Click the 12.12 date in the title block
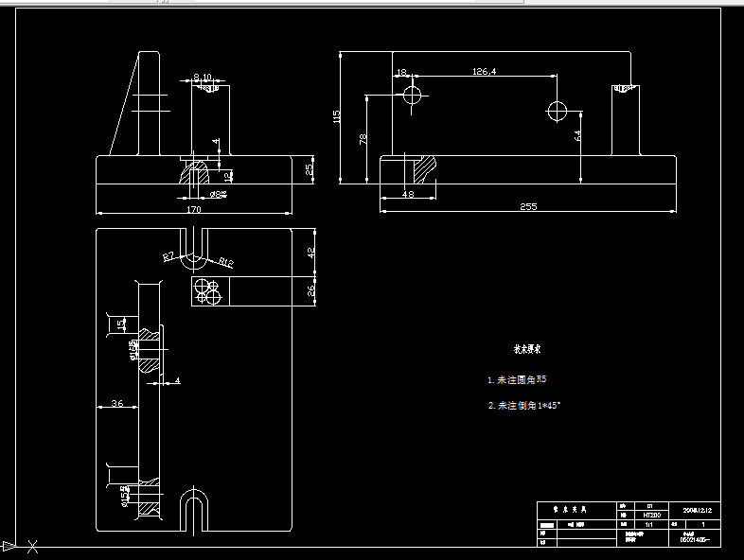 coord(697,511)
